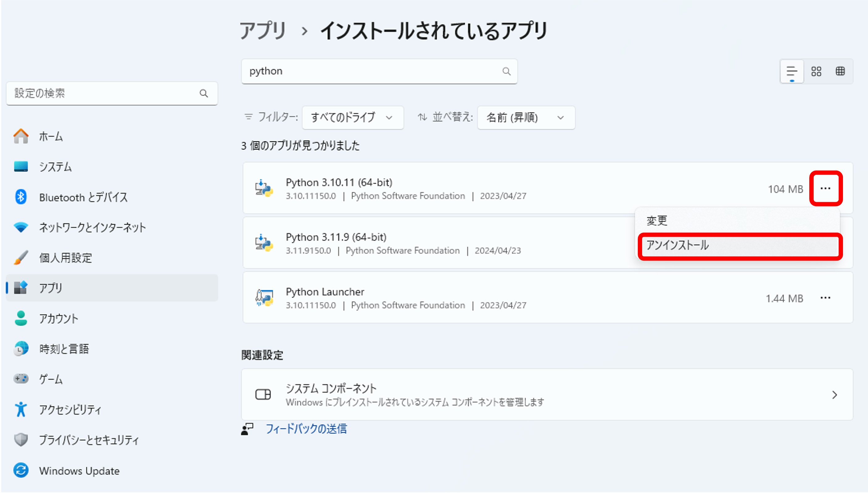Click the Python 3.11.9 app icon

[264, 243]
